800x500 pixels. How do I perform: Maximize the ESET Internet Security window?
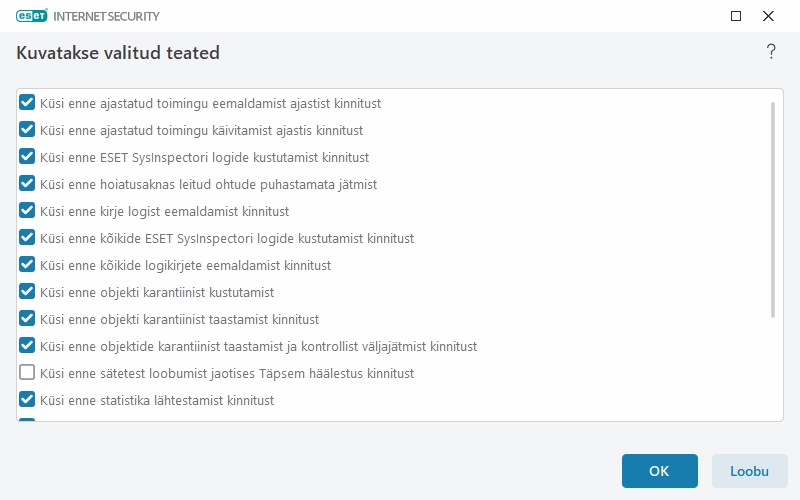click(736, 16)
